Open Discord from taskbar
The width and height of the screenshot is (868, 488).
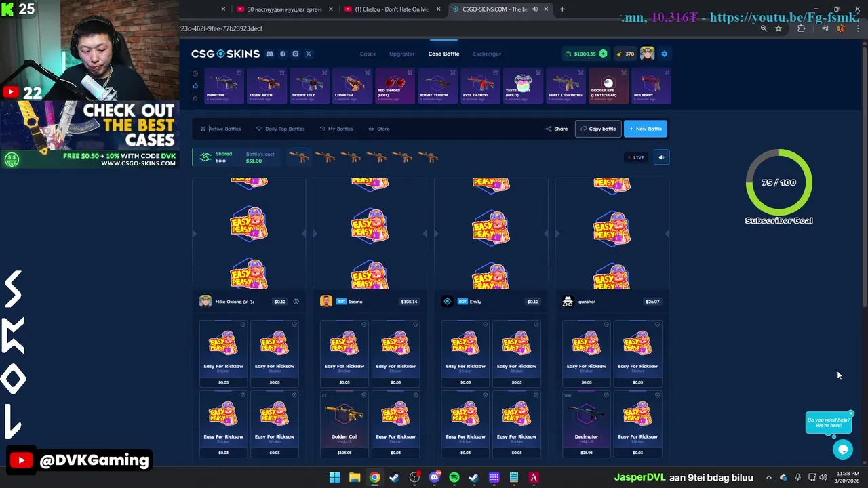pyautogui.click(x=435, y=478)
